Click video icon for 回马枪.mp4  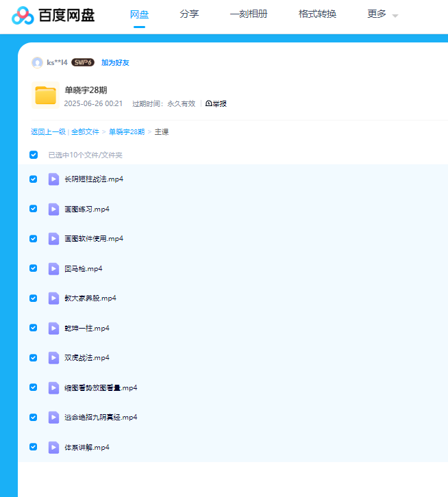coord(53,269)
